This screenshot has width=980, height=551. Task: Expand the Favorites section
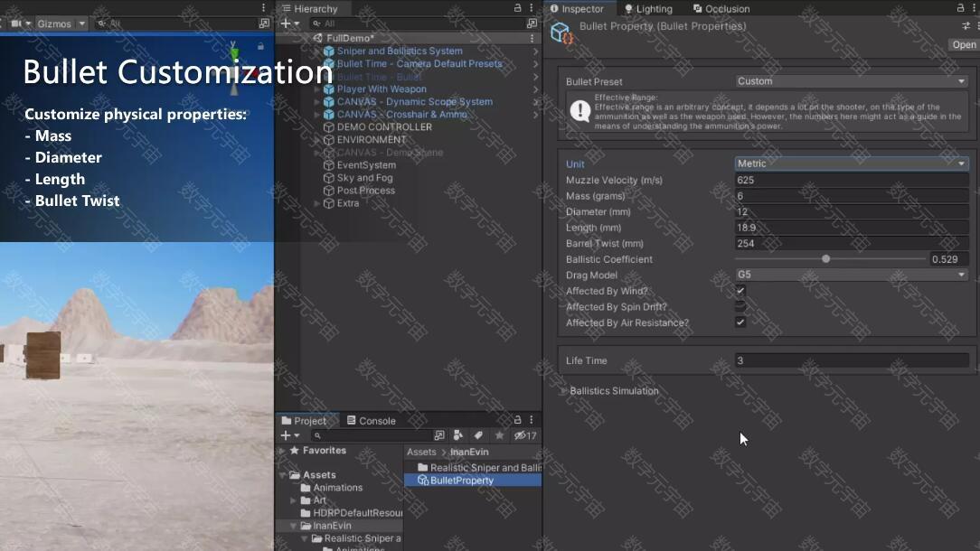pos(282,451)
